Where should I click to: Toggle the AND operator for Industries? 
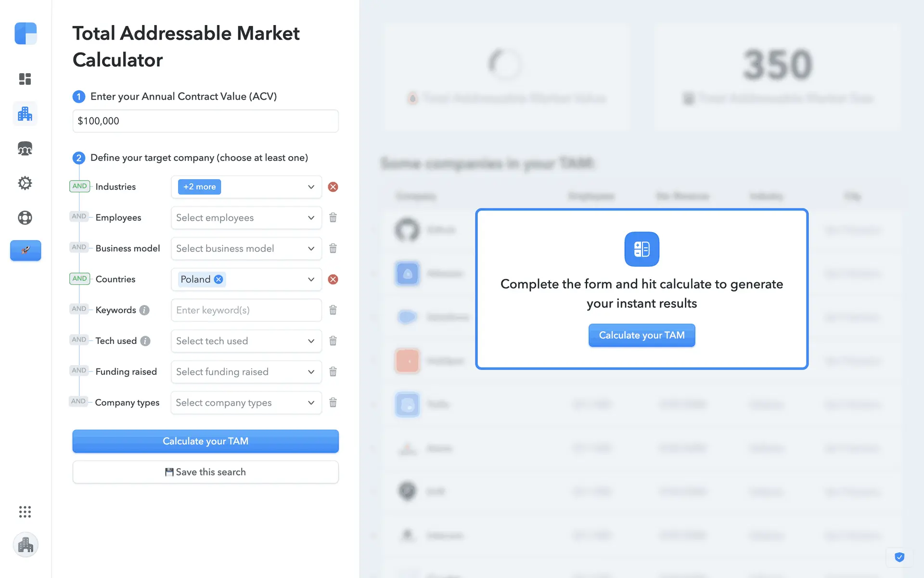(x=79, y=186)
